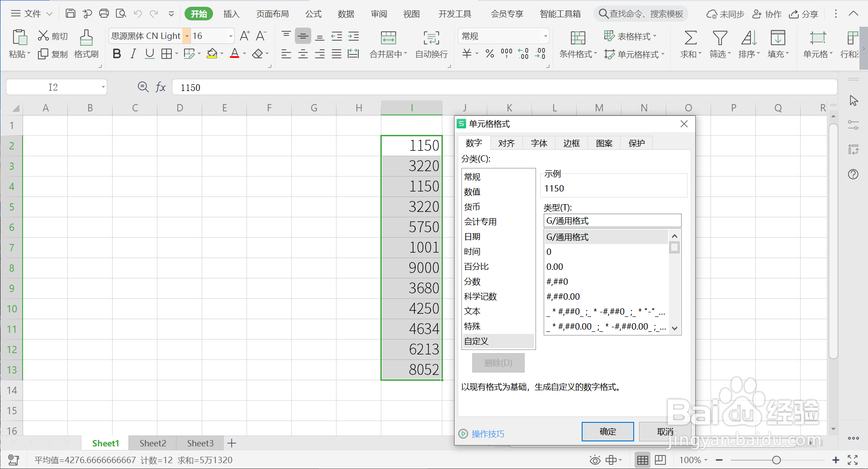The image size is (868, 469).
Task: Choose #,##0.00 format type
Action: tap(606, 297)
